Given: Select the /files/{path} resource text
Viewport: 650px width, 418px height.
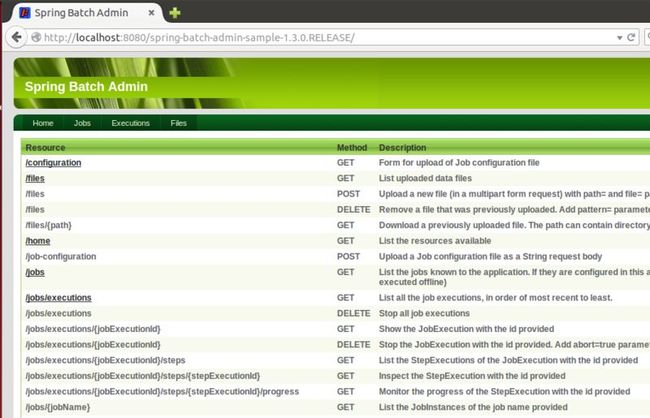Looking at the screenshot, I should coord(49,225).
